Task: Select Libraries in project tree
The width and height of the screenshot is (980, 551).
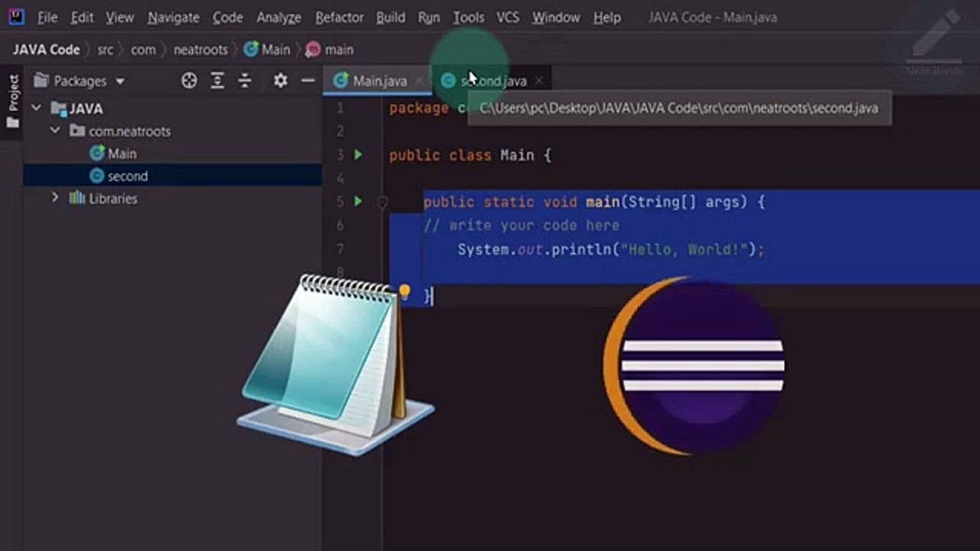Action: coord(113,198)
